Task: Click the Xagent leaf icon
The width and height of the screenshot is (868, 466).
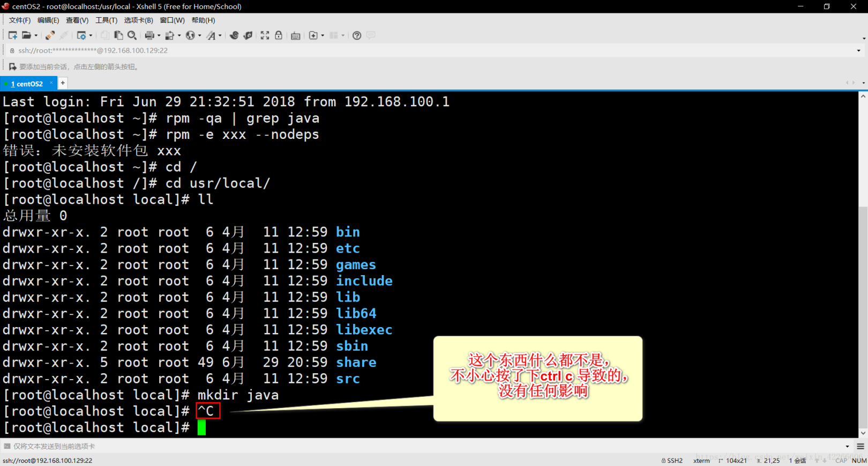Action: click(x=248, y=35)
